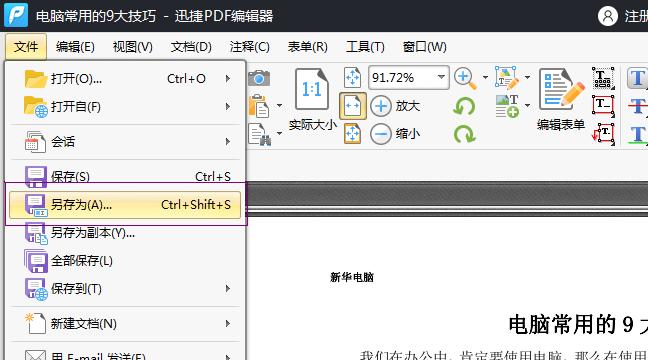Viewport: 648px width, 360px height.
Task: Click the 迅捷PDF编辑器 app logo
Action: point(16,15)
